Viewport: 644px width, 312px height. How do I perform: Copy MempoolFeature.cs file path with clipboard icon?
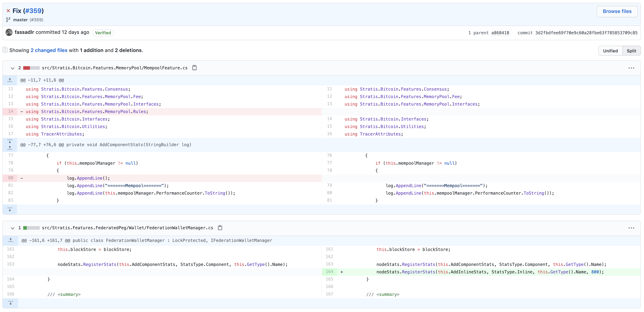194,68
